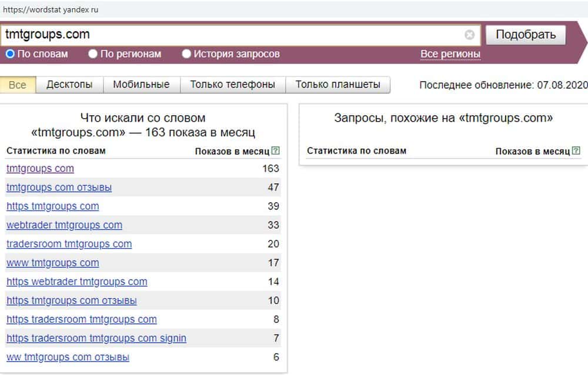This screenshot has width=588, height=375.
Task: Click the count 39 for 'https tmtgroups com'
Action: [273, 206]
